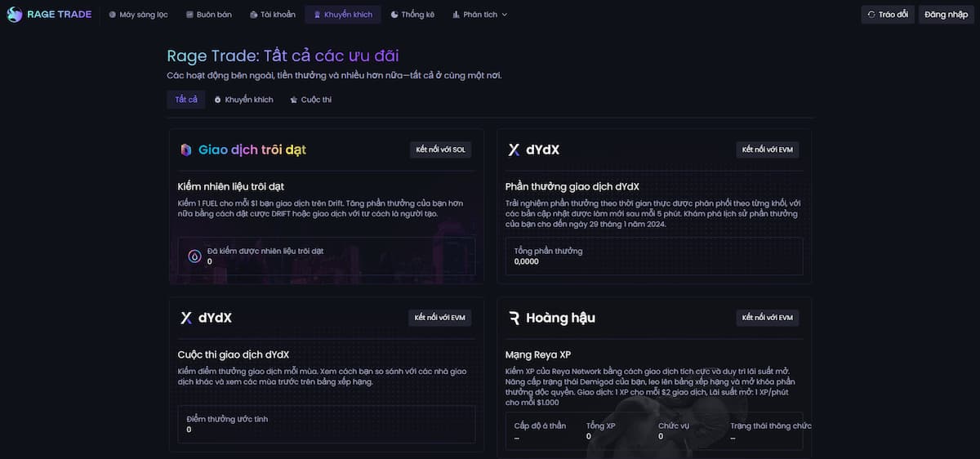
Task: Click Kết nối với EVM on dYdX rewards card
Action: tap(768, 149)
